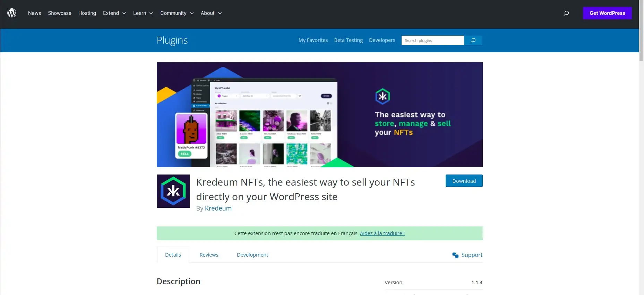Open the News menu item
The image size is (644, 295).
click(34, 13)
